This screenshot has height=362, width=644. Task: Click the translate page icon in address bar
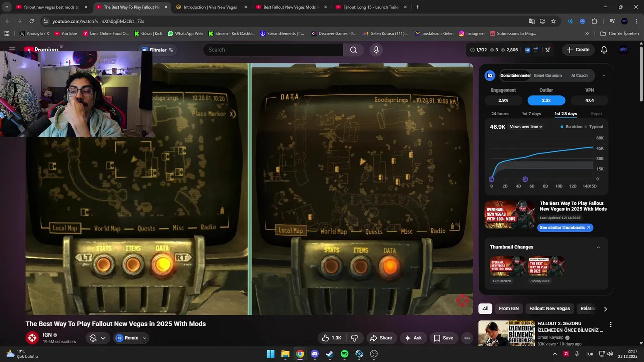532,21
